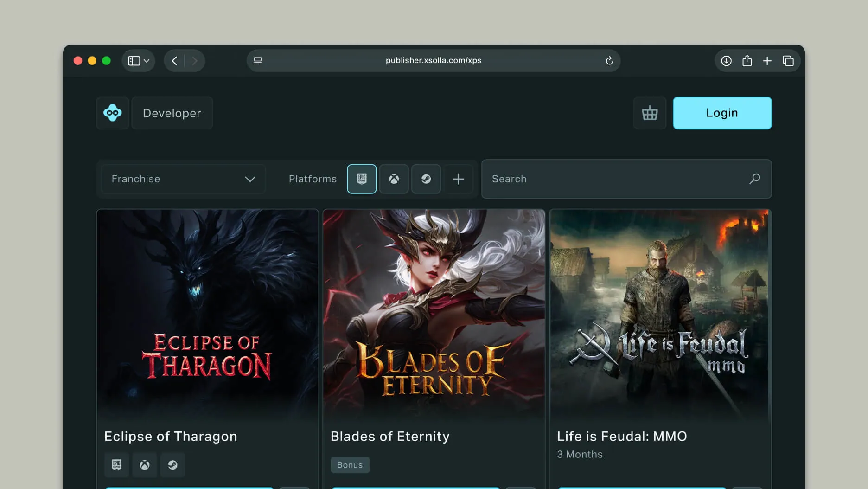Open the page reader icon in address bar
The image size is (868, 489).
point(258,61)
